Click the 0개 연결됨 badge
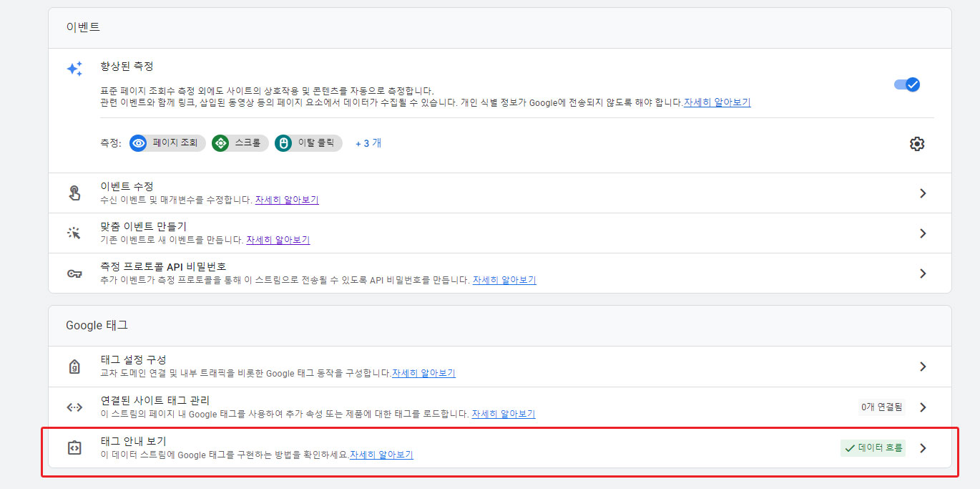The image size is (980, 489). [x=882, y=407]
